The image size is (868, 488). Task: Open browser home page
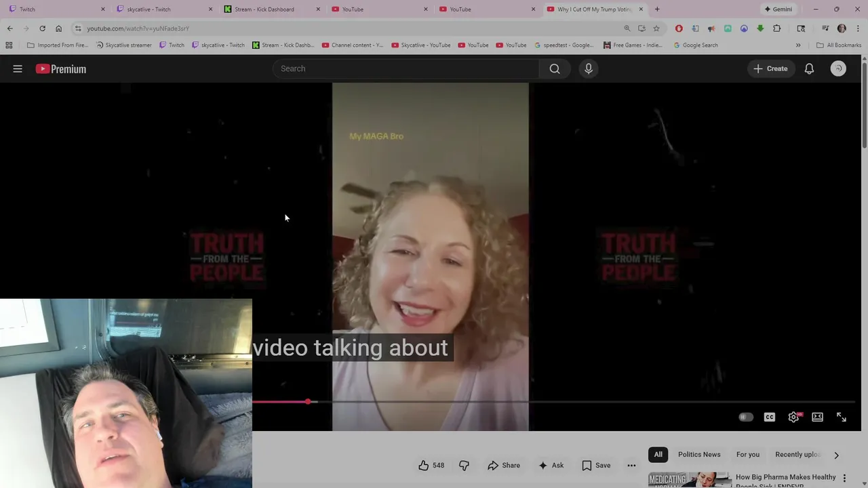click(58, 28)
